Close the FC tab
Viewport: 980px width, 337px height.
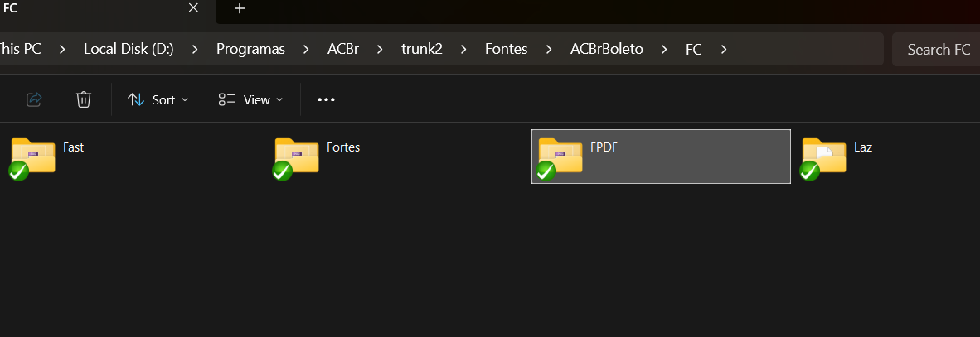click(194, 8)
